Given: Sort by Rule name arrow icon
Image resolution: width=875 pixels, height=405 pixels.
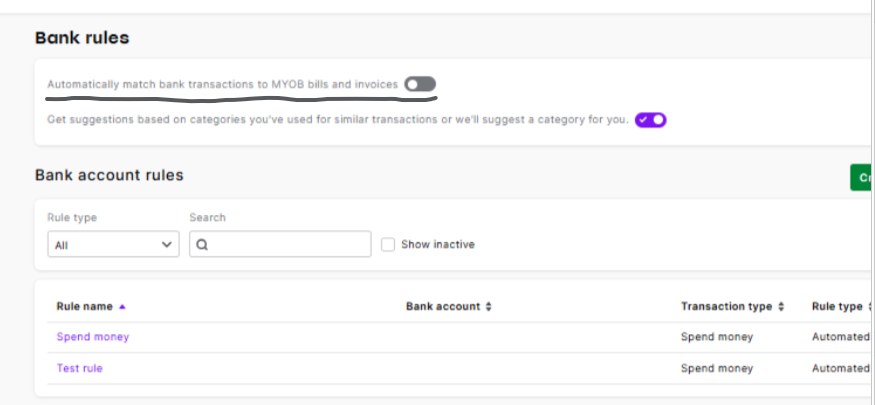Looking at the screenshot, I should [122, 307].
